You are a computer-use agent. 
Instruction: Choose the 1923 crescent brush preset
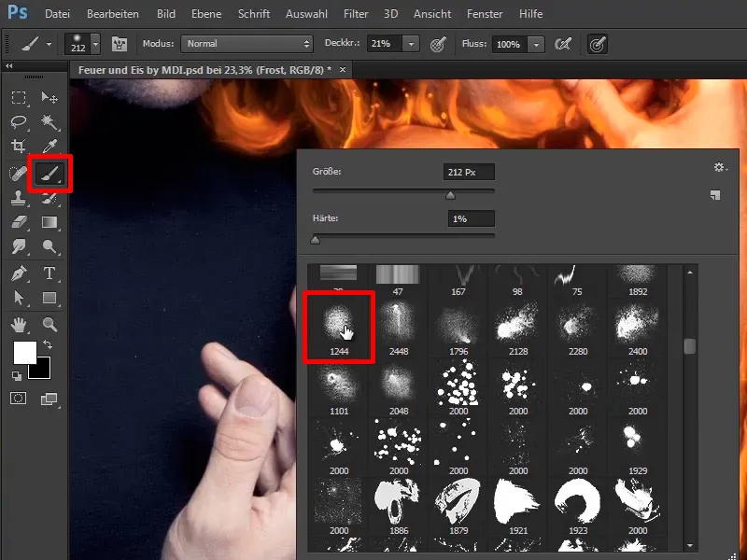[x=577, y=507]
